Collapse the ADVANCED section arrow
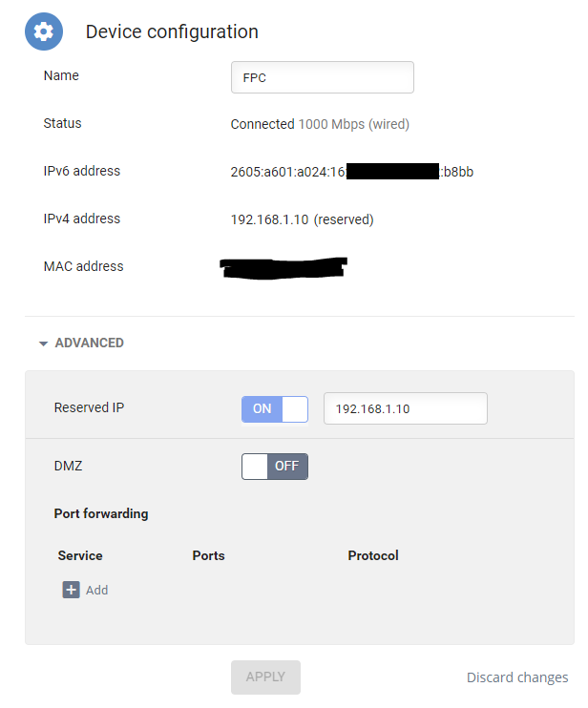 pos(43,344)
